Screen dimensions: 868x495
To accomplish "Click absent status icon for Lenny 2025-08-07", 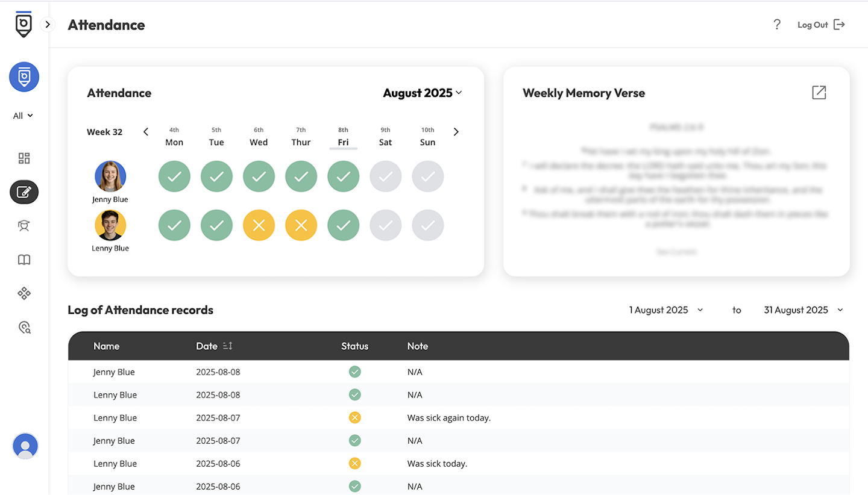I will coord(355,418).
